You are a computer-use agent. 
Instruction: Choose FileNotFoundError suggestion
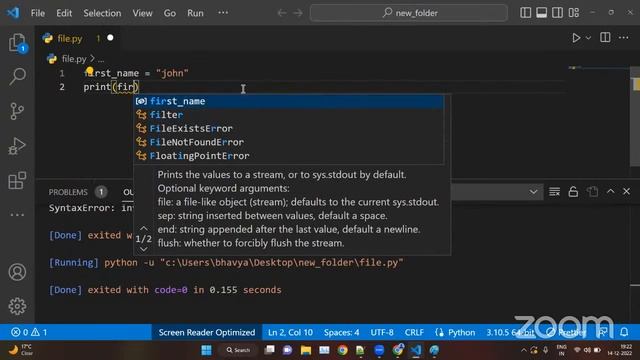289,142
